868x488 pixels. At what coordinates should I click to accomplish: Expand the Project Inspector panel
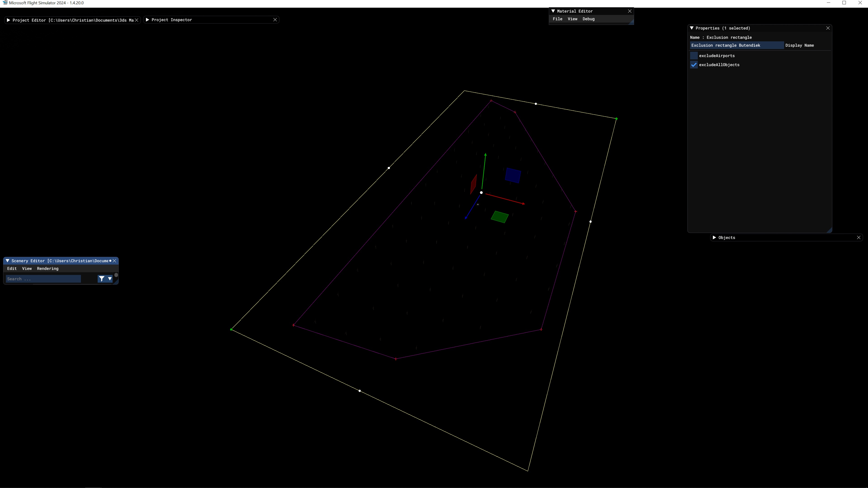click(x=148, y=20)
